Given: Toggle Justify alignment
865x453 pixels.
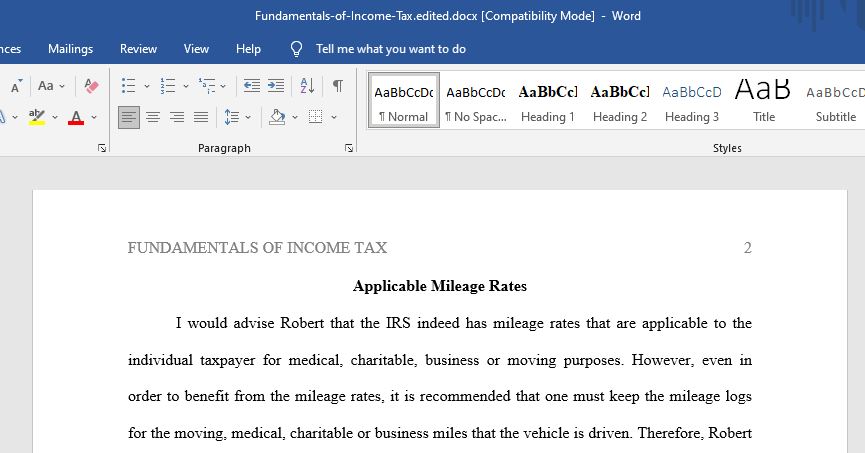Looking at the screenshot, I should (x=201, y=117).
